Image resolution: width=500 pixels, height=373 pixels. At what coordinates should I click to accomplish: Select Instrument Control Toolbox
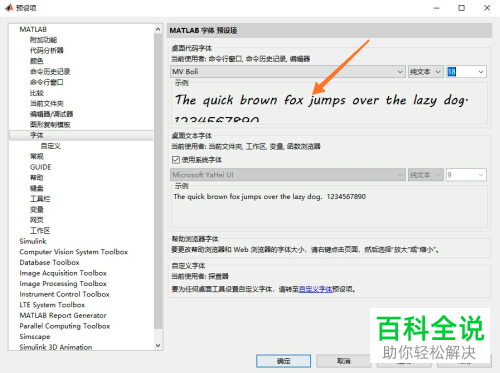click(x=64, y=294)
